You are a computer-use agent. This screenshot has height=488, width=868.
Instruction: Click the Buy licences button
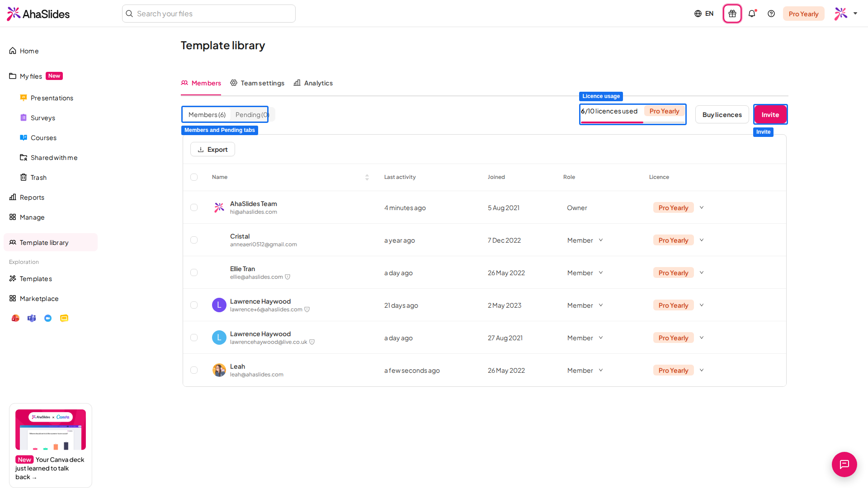coord(722,115)
